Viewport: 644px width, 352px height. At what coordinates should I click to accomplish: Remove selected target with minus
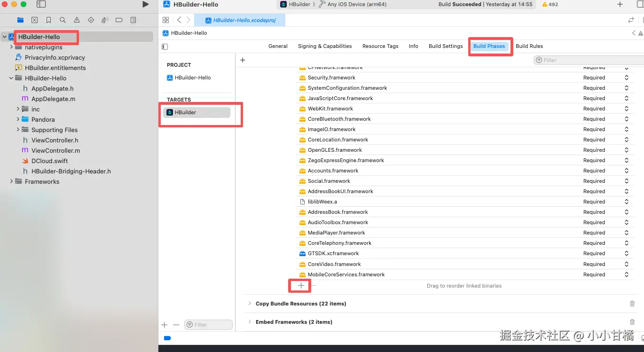(176, 325)
